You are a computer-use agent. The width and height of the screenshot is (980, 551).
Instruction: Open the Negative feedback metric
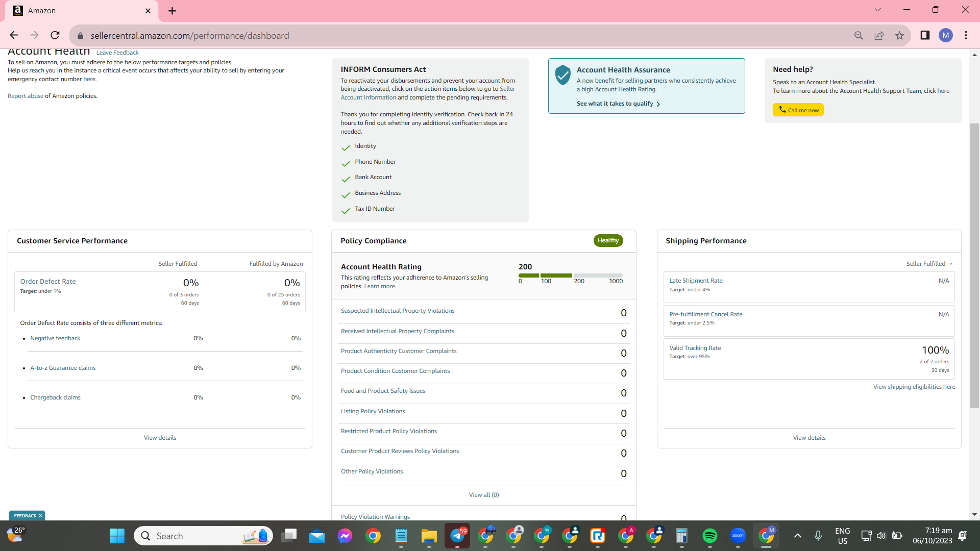(55, 338)
